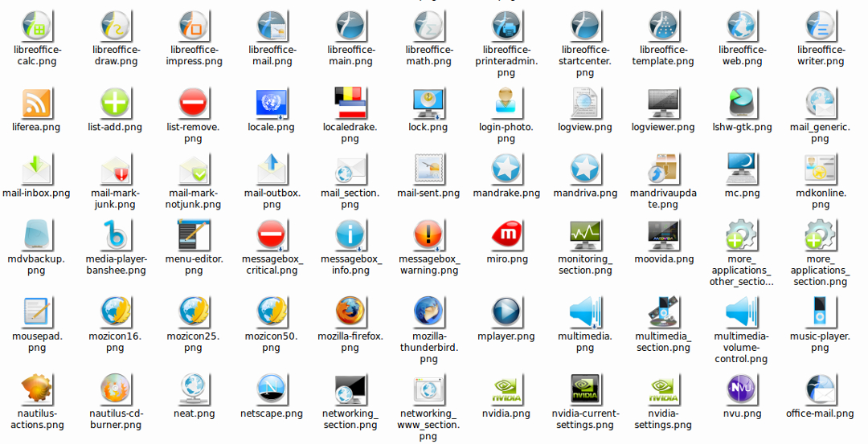Click the libreoffice-draw.png icon

tap(115, 26)
